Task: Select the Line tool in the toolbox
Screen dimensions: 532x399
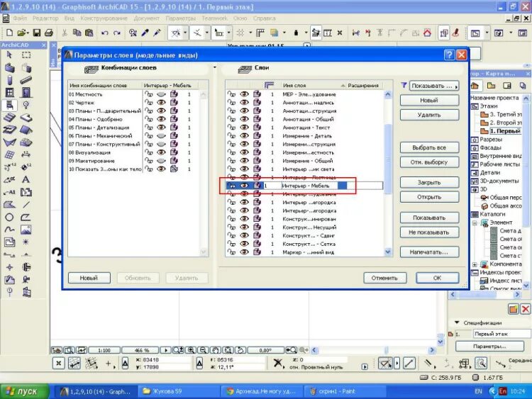Action: pyautogui.click(x=26, y=204)
